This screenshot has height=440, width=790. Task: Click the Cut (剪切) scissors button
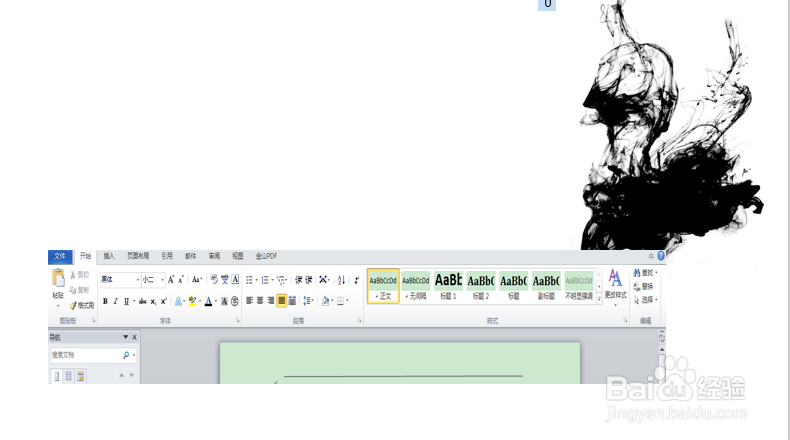(x=80, y=275)
